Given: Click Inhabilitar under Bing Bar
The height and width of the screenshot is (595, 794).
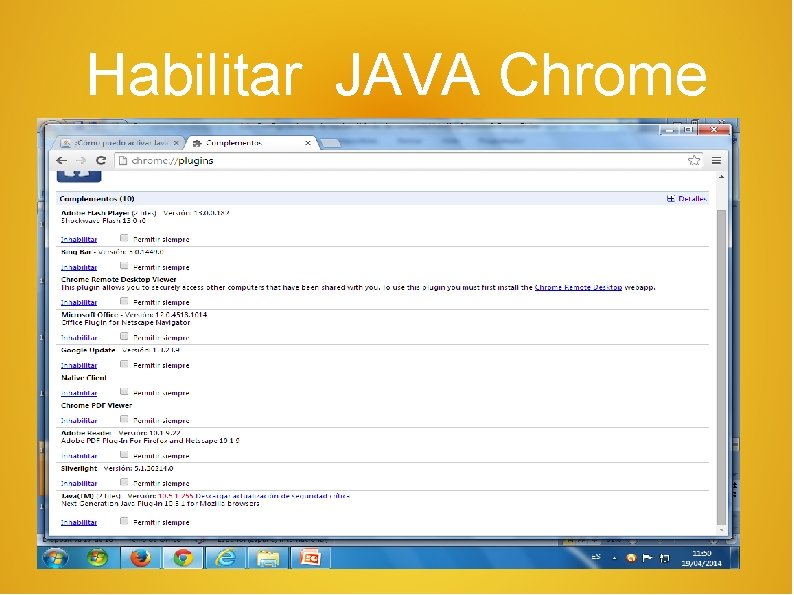Looking at the screenshot, I should tap(79, 267).
